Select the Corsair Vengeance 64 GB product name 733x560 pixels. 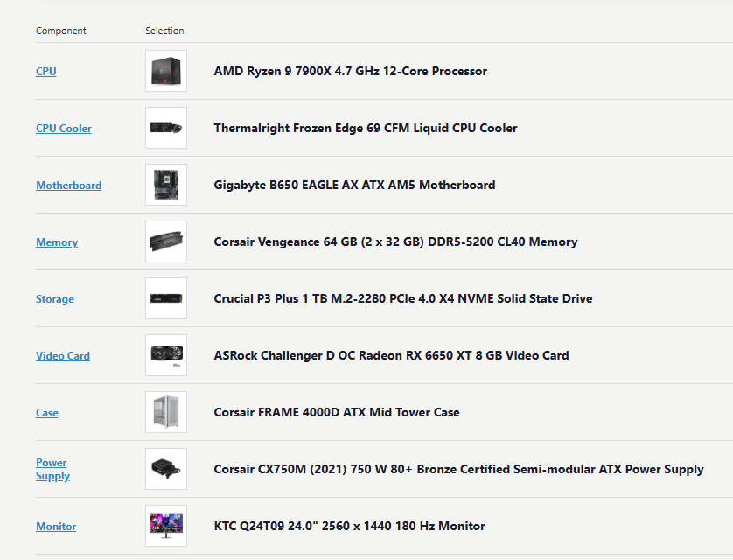click(x=395, y=241)
